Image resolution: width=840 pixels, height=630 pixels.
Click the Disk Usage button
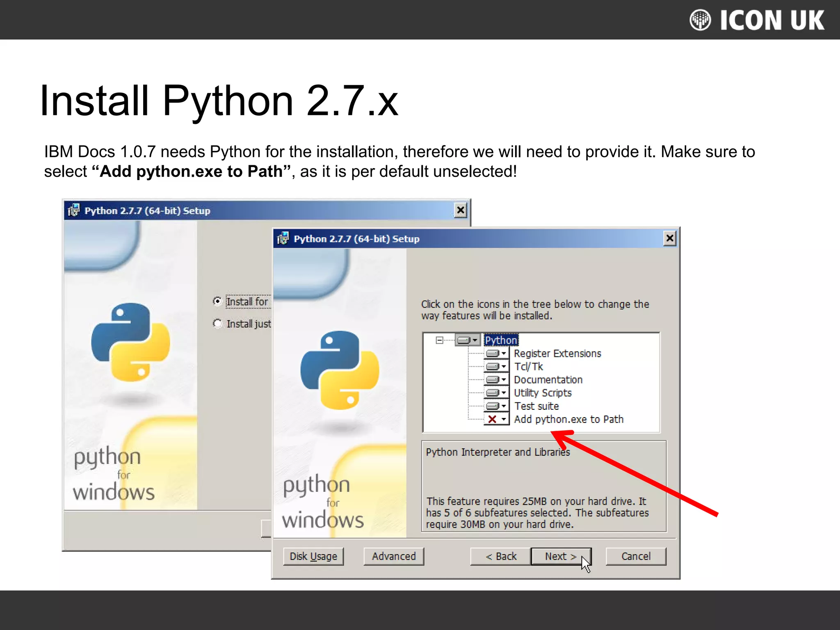[313, 556]
